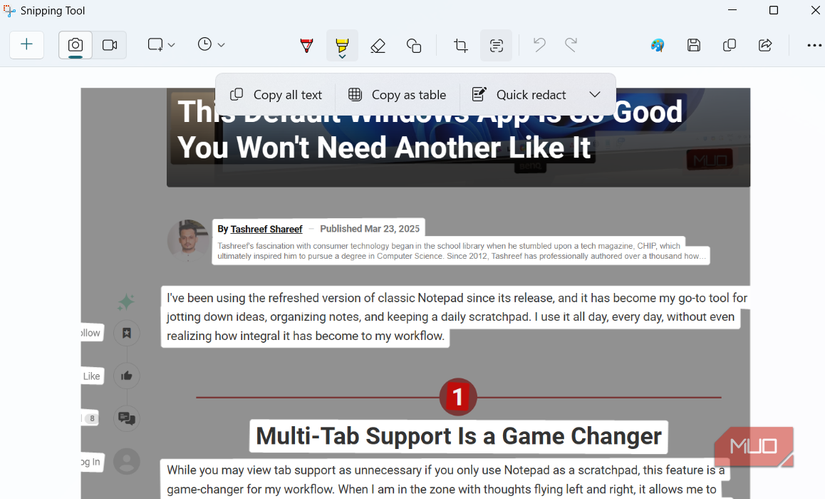The image size is (825, 499).
Task: Select the yellow Highlighter tool
Action: click(342, 43)
